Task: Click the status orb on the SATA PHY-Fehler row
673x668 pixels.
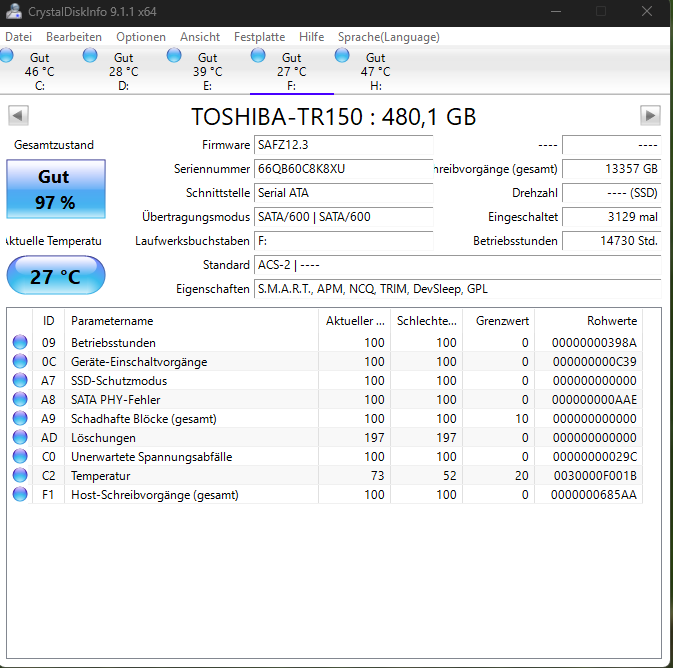Action: pos(20,399)
